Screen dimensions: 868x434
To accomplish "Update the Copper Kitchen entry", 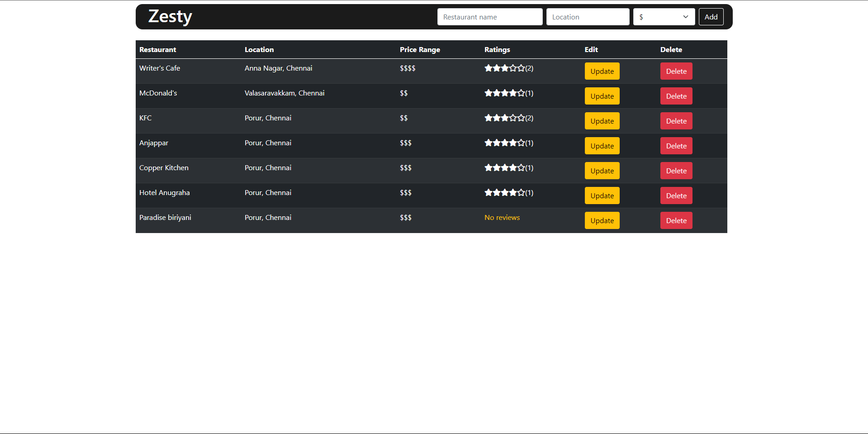I will (602, 171).
